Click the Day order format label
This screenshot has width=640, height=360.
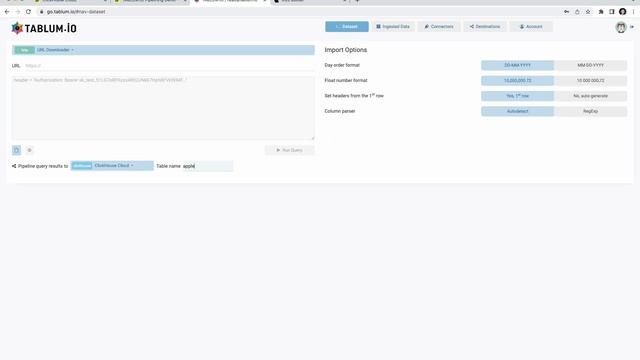(342, 65)
